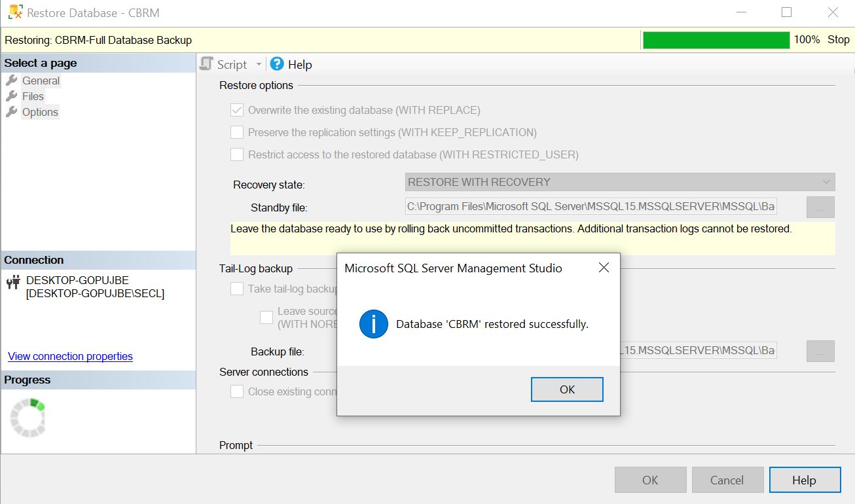Click the Standby file path field
This screenshot has height=504, width=855.
pyautogui.click(x=591, y=206)
